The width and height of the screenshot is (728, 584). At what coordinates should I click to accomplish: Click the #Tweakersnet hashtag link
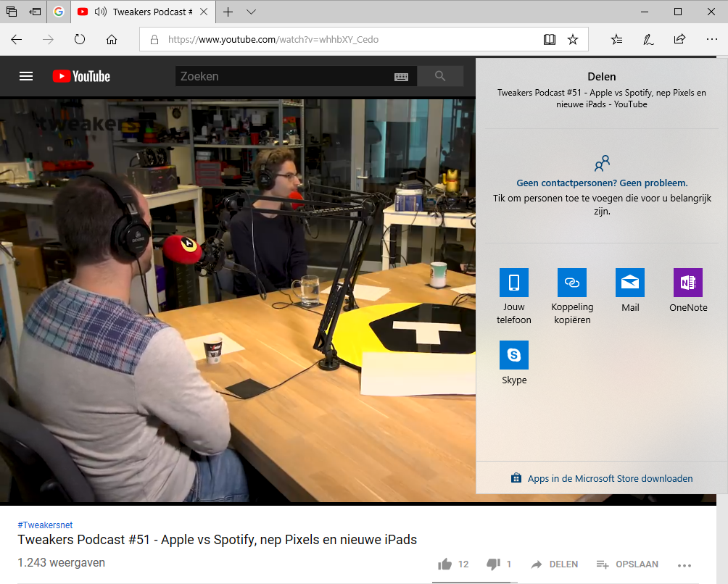[45, 525]
